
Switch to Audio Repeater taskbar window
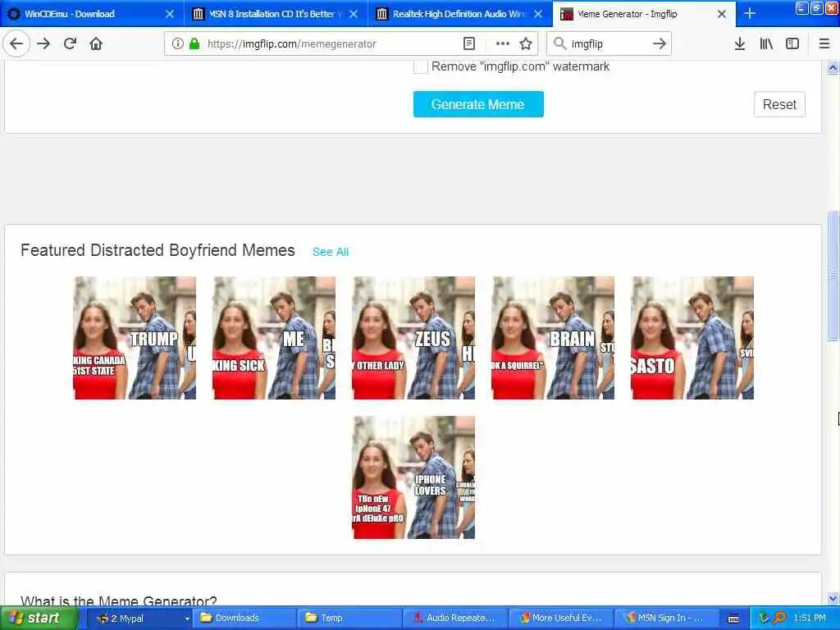(454, 618)
